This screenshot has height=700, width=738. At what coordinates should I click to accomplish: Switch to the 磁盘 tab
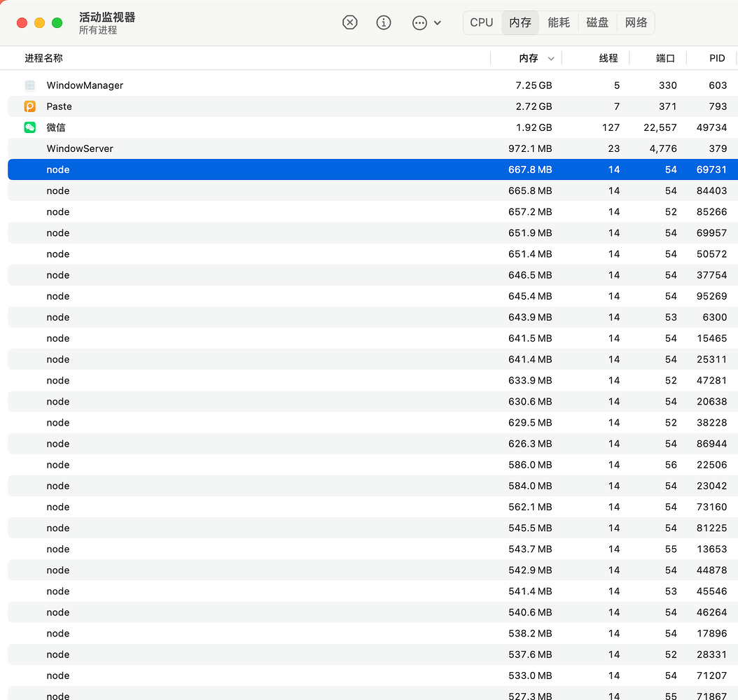[597, 22]
